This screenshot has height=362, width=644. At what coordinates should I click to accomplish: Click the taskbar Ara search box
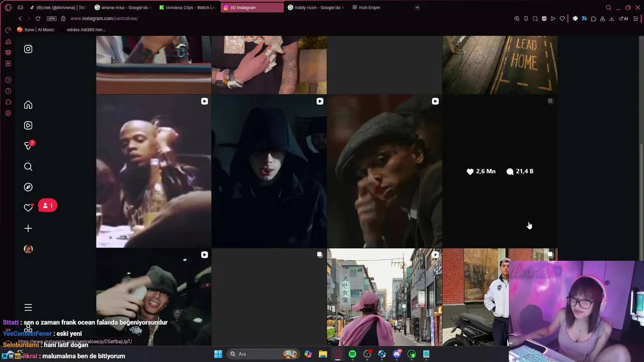[263, 354]
